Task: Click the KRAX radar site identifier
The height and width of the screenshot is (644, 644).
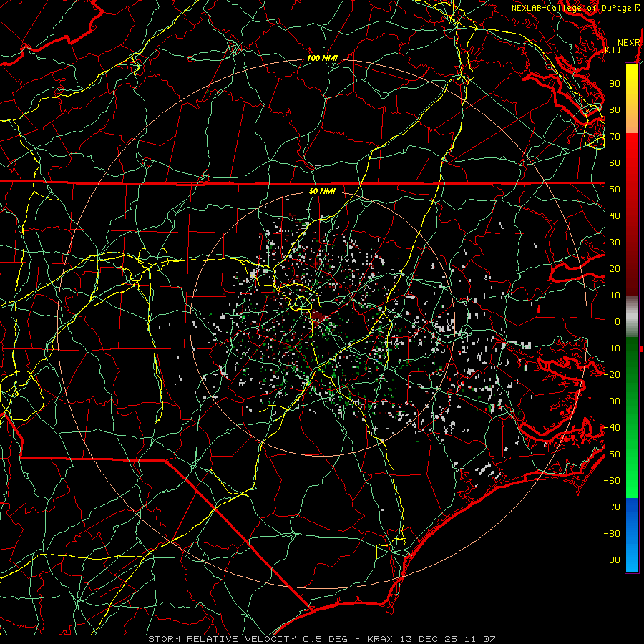Action: point(379,639)
